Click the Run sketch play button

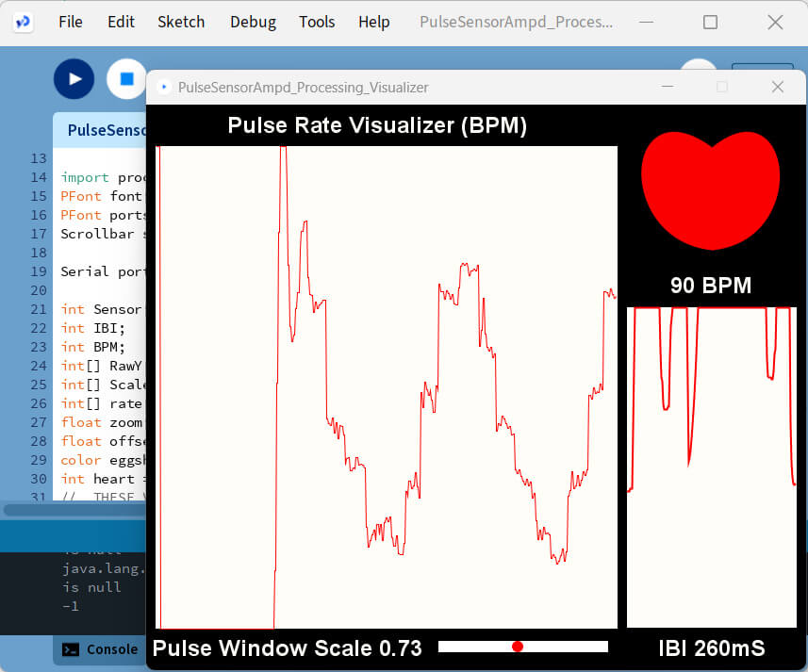(x=74, y=79)
